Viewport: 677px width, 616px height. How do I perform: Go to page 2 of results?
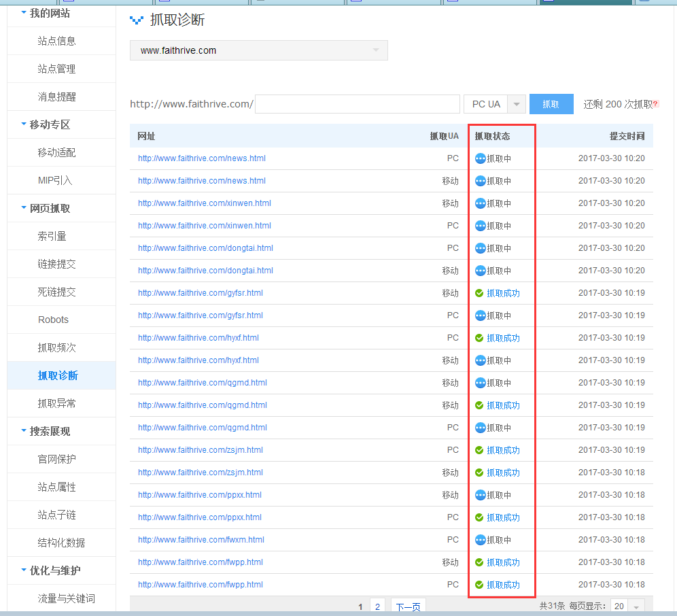377,606
